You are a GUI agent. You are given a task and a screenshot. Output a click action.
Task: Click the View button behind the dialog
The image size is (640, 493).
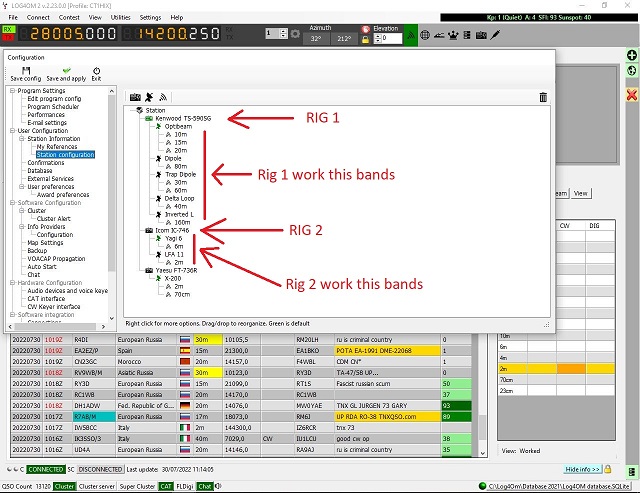(580, 193)
